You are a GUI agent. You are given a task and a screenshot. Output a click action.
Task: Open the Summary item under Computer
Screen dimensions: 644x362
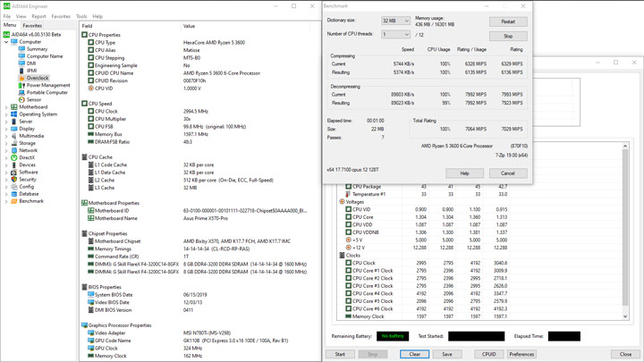tap(37, 49)
